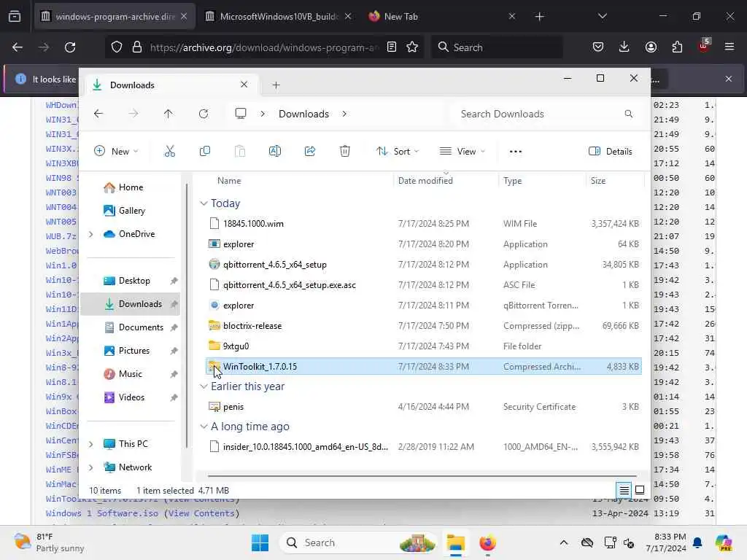Click the horizontal scrollbar in file list
The width and height of the screenshot is (747, 560).
(x=422, y=475)
